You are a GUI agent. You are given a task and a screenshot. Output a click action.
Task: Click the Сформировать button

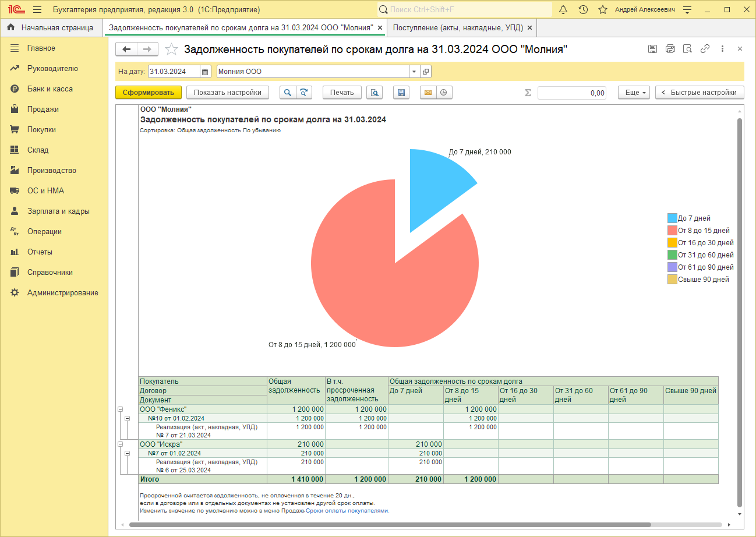coord(149,93)
